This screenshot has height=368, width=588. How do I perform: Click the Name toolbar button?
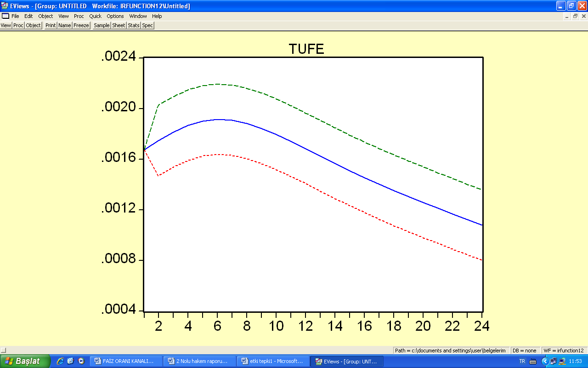tap(65, 25)
